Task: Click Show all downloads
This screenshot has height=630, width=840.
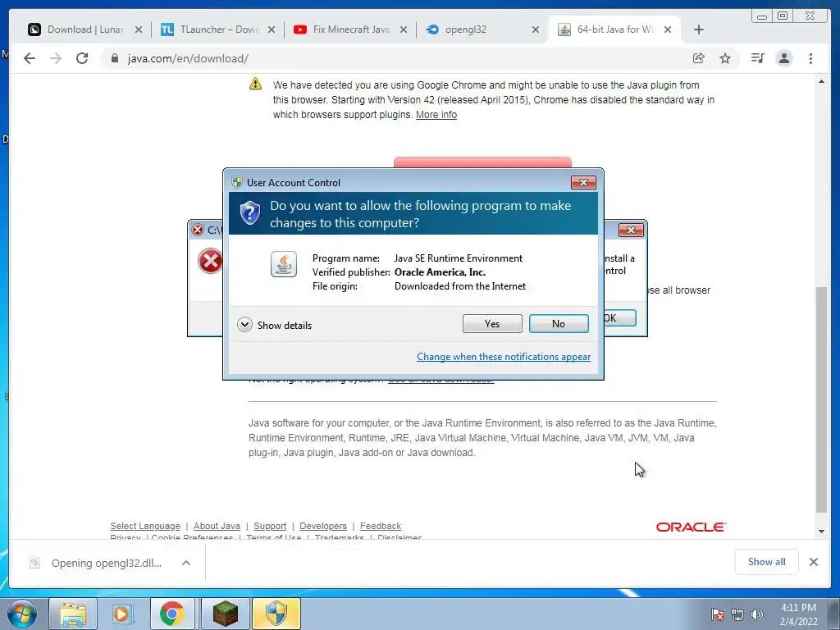Action: tap(767, 562)
